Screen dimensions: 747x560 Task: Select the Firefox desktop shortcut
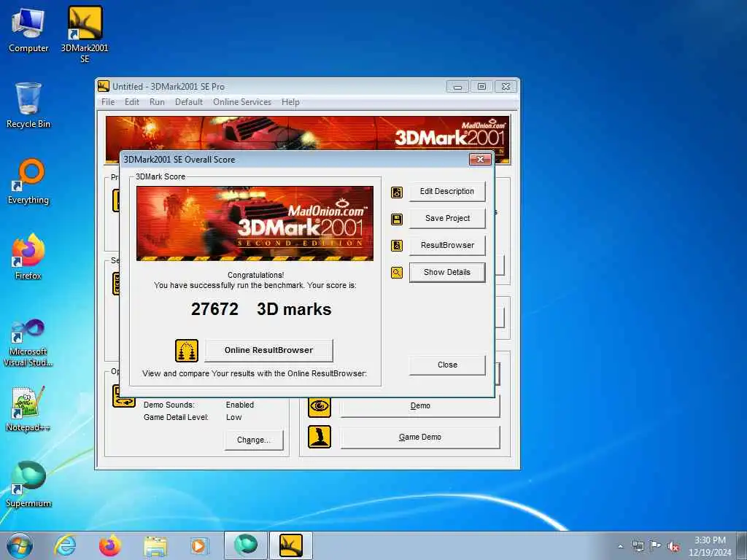[28, 257]
